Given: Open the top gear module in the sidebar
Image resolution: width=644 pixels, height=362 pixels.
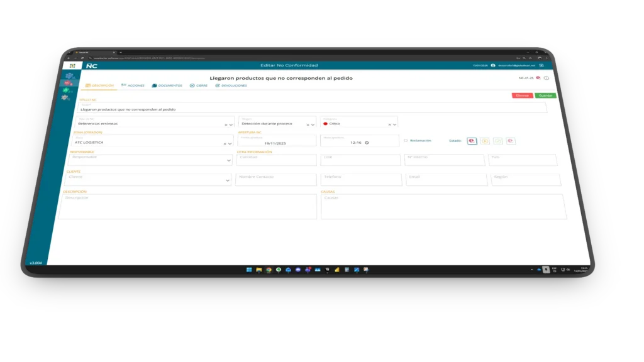Looking at the screenshot, I should click(x=69, y=75).
